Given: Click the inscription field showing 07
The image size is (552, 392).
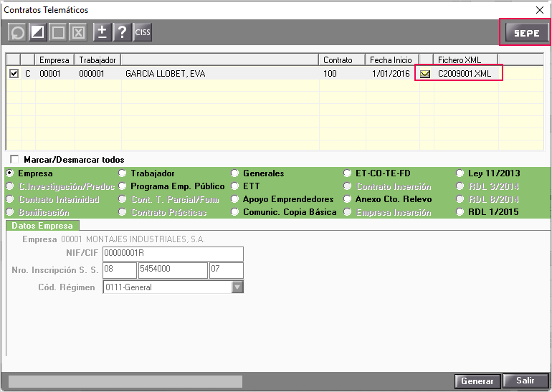Looking at the screenshot, I should pos(227,270).
